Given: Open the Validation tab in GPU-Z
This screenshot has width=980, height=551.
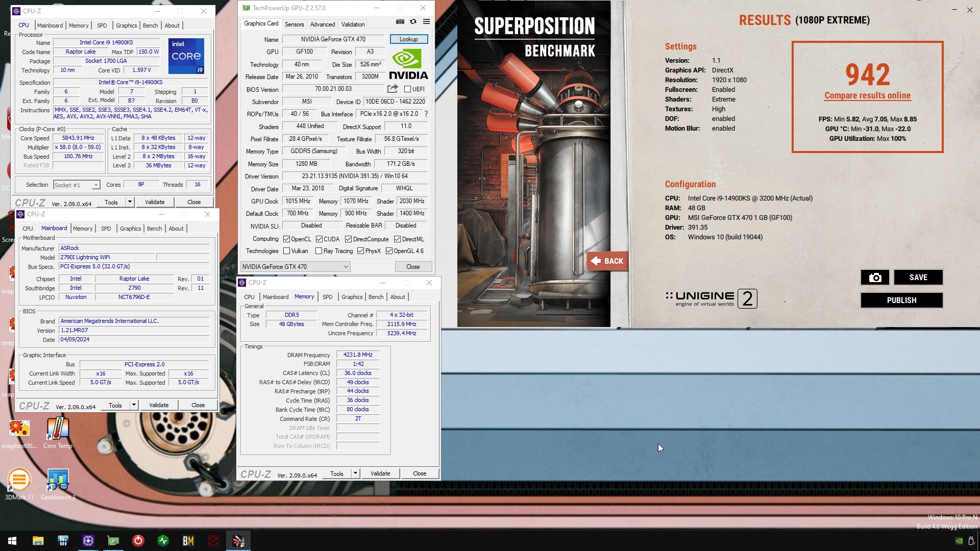Looking at the screenshot, I should tap(353, 24).
